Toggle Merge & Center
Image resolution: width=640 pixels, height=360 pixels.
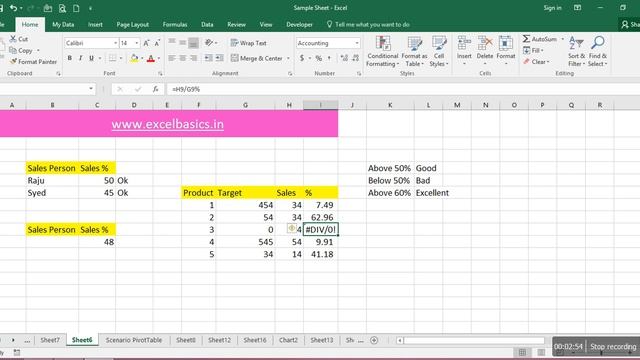(x=257, y=58)
